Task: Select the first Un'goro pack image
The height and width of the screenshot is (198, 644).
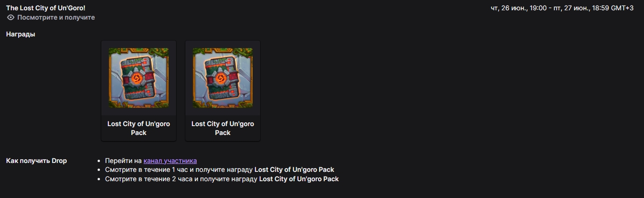Action: (139, 78)
